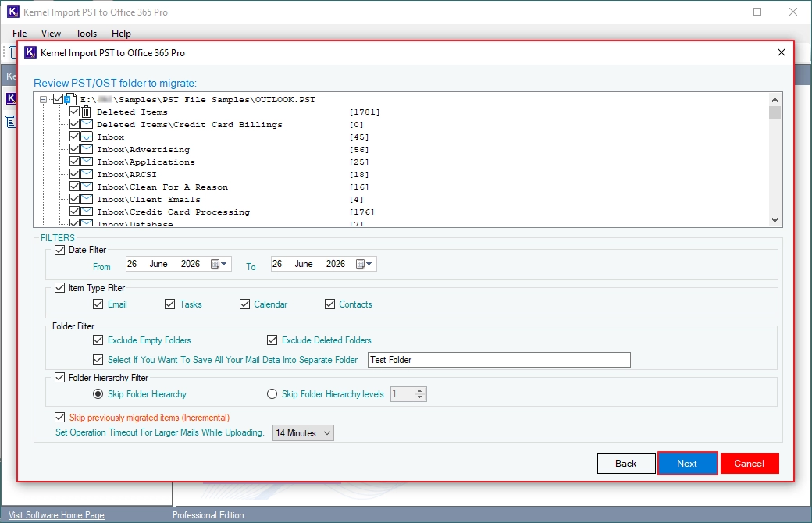Viewport: 812px width, 523px height.
Task: Click the envelope icon for Inbox\Advertising
Action: click(x=87, y=149)
